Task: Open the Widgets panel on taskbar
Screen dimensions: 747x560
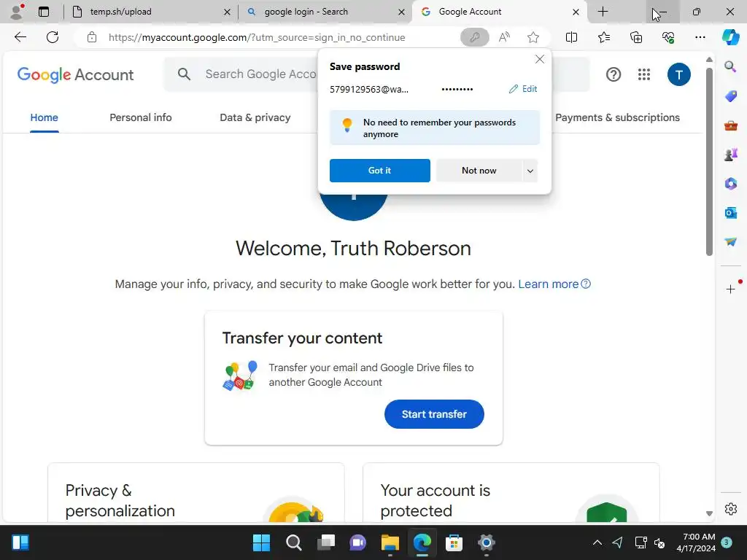Action: point(20,542)
